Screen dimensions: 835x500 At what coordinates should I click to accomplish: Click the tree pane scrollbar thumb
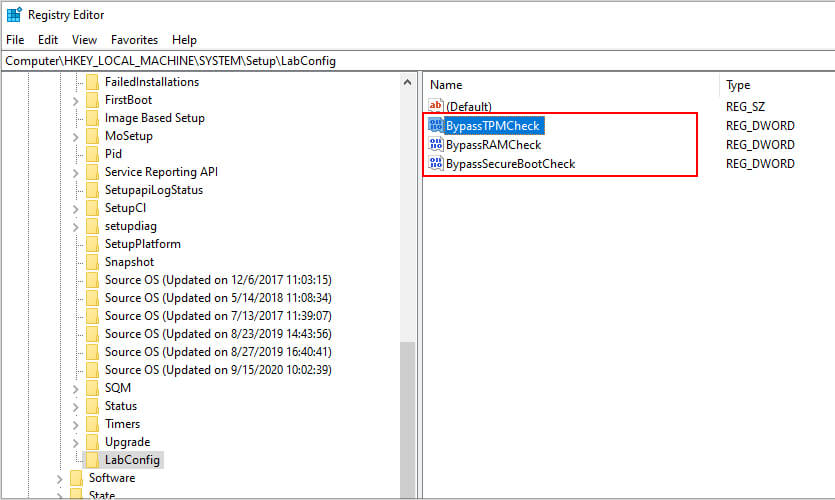coord(407,420)
